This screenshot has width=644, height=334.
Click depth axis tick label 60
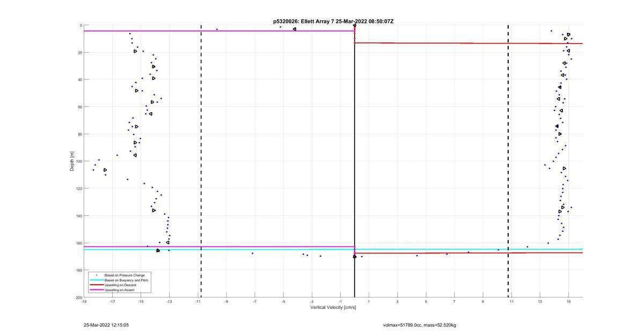coord(79,107)
